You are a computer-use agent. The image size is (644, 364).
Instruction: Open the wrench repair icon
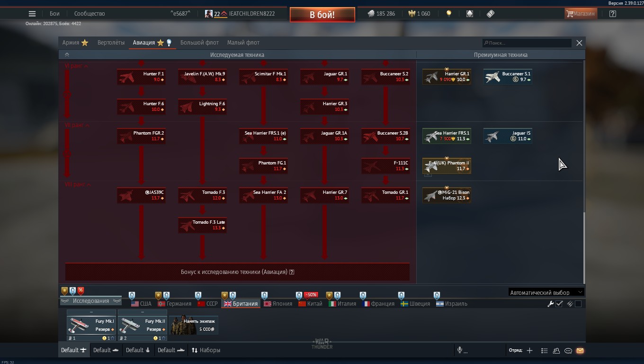click(x=550, y=304)
